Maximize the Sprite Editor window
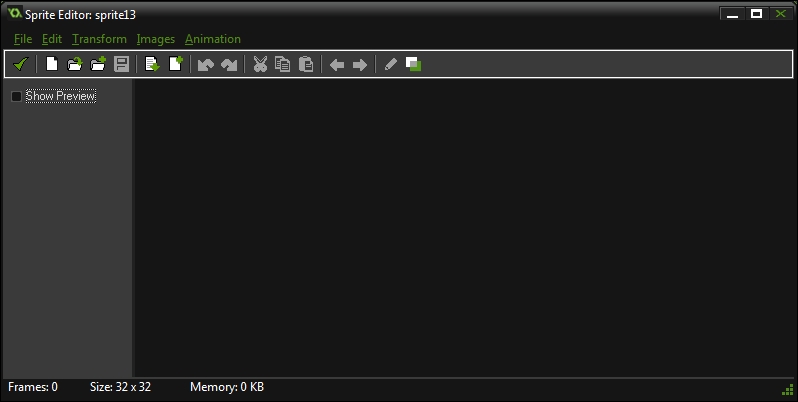Image resolution: width=798 pixels, height=402 pixels. 757,14
